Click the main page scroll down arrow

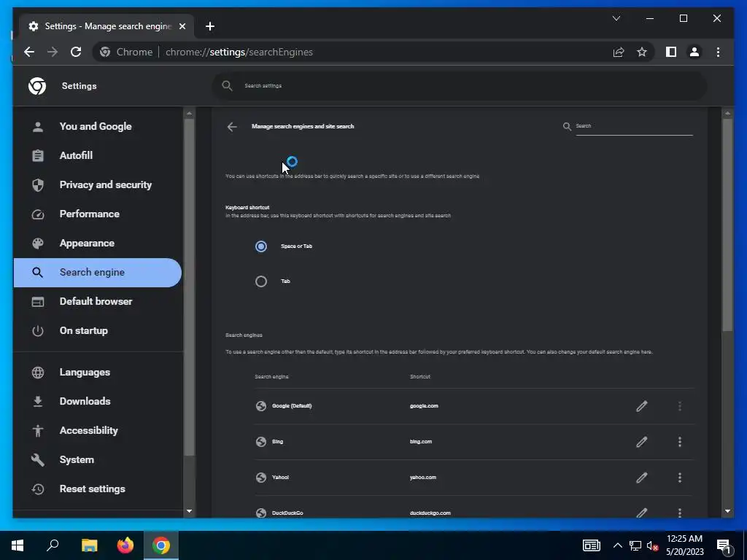point(727,511)
